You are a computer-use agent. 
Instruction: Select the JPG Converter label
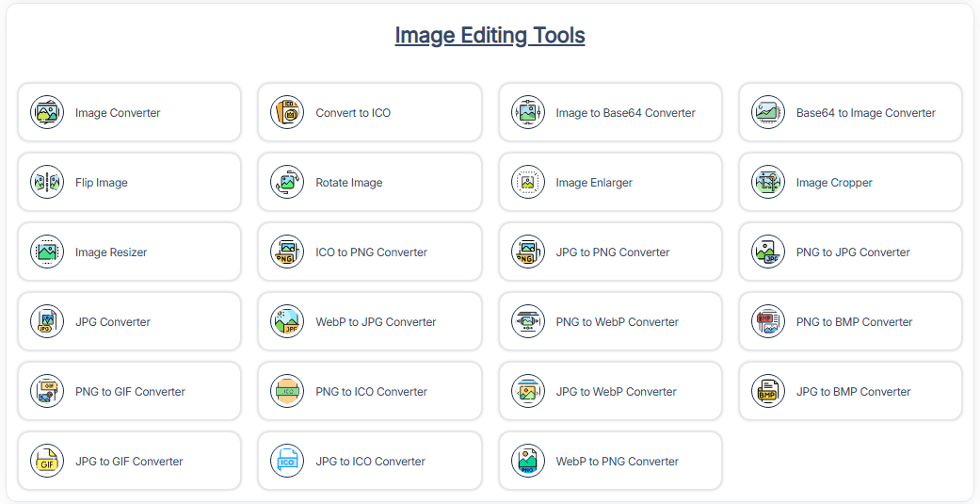pos(113,322)
